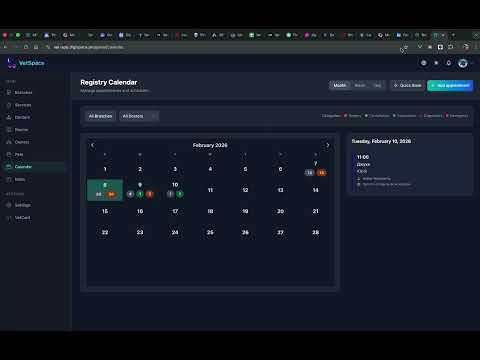Switch to Week view
Image resolution: width=480 pixels, height=360 pixels.
pyautogui.click(x=360, y=85)
